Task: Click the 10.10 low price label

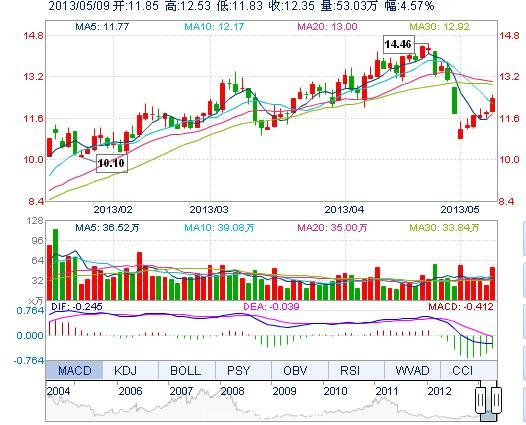Action: tap(112, 163)
